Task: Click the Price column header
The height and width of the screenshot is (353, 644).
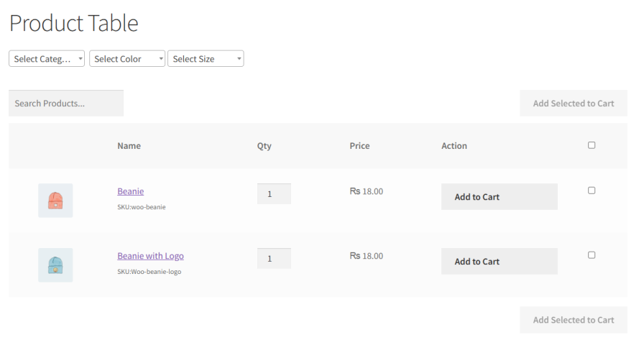Action: [x=359, y=146]
